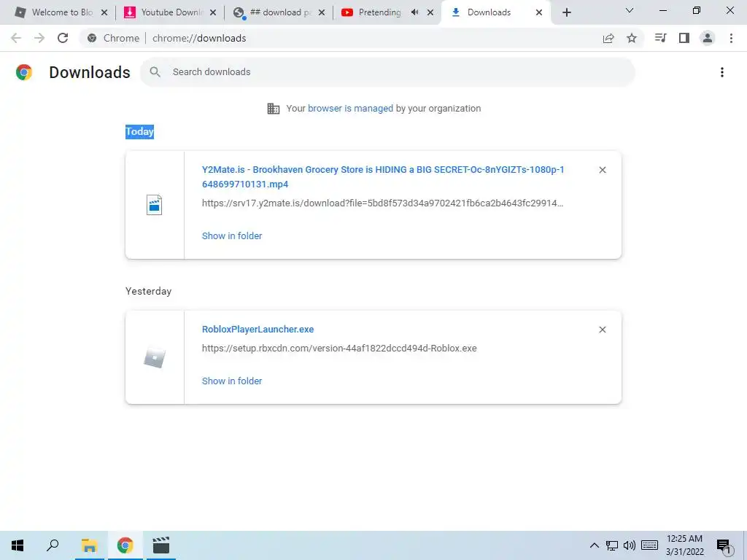
Task: Go forward with the forward arrow
Action: tap(39, 38)
